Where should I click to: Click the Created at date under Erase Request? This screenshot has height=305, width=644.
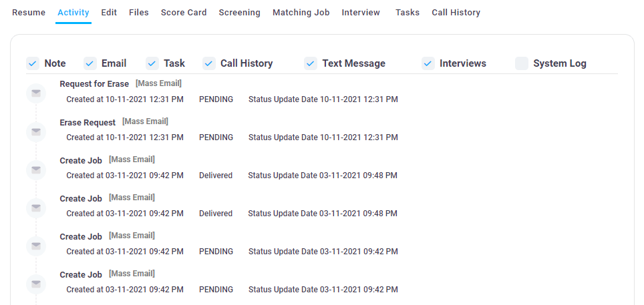click(125, 137)
